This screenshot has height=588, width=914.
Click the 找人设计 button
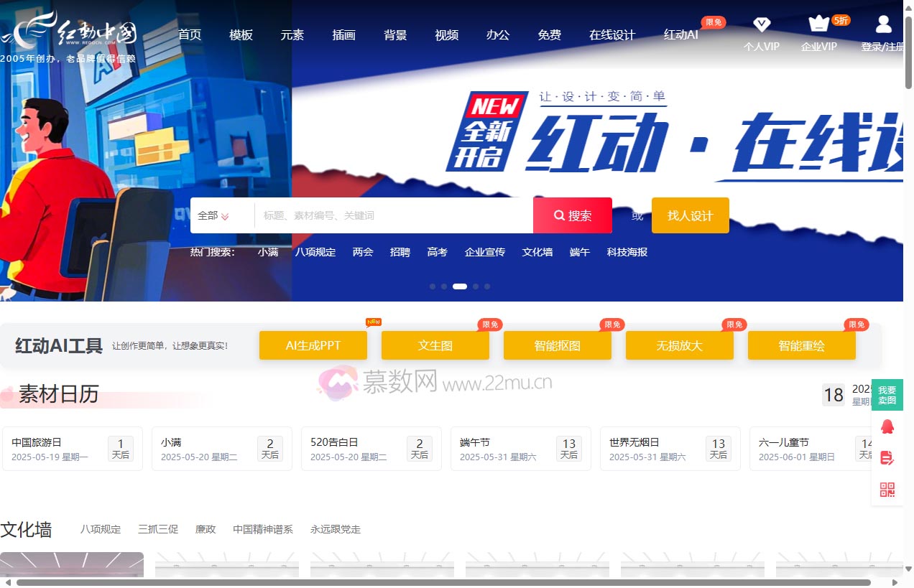tap(690, 215)
